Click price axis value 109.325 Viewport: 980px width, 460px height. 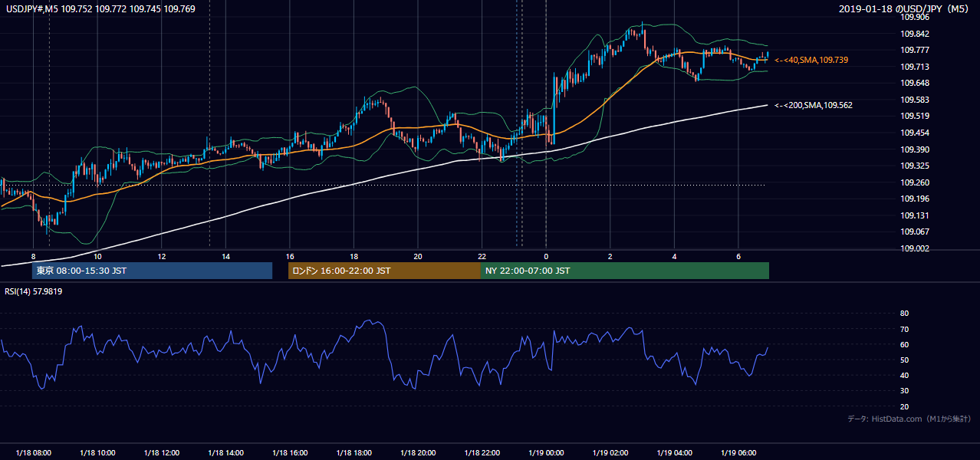tap(915, 166)
